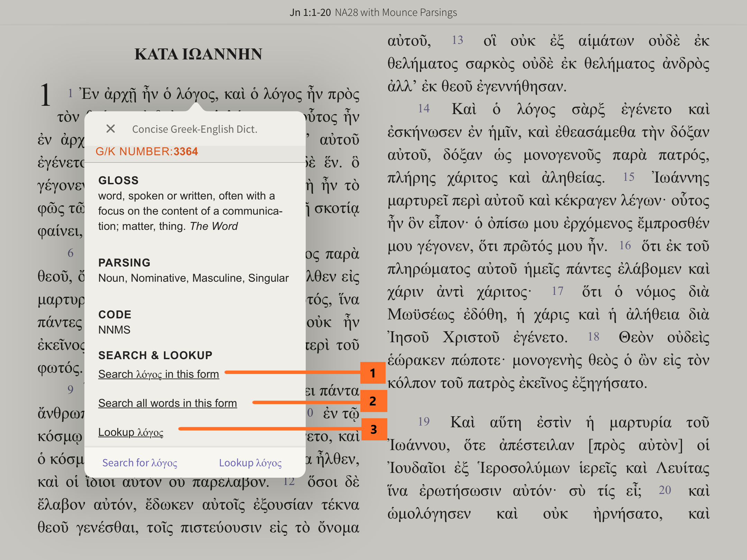
Task: Tap the word ὡμολόγησεν in verse 20
Action: click(429, 514)
